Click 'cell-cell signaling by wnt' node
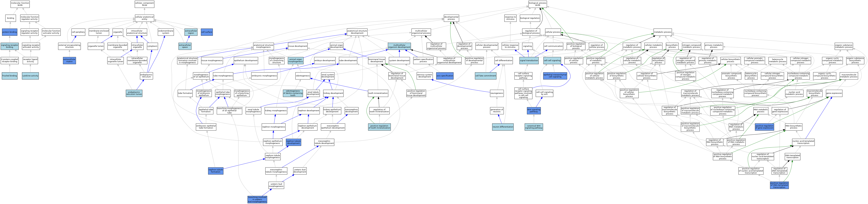 click(544, 93)
